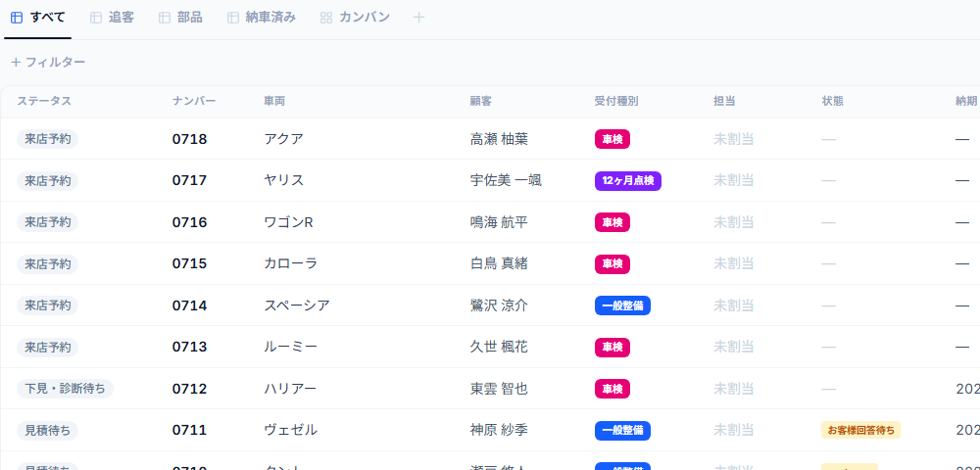Viewport: 980px width, 470px height.
Task: Open record number 0712
Action: 189,389
